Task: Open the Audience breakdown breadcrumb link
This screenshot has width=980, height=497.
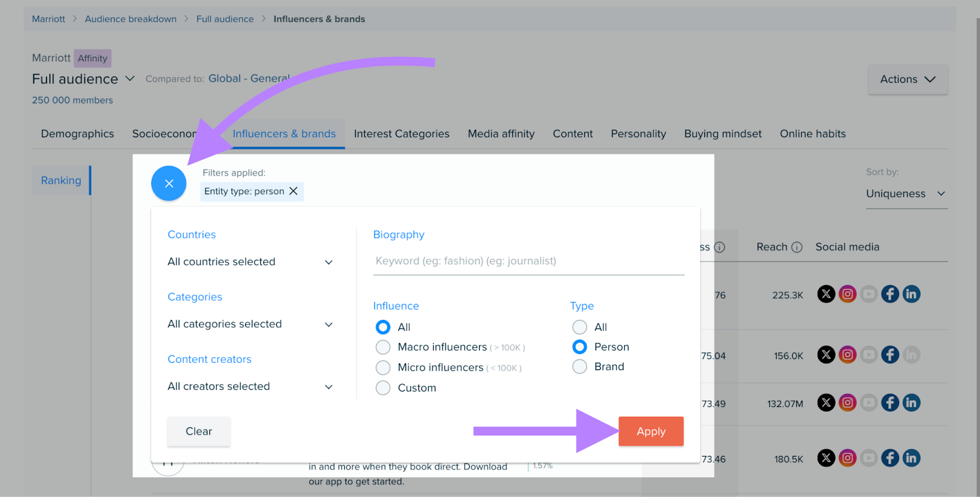Action: tap(130, 19)
